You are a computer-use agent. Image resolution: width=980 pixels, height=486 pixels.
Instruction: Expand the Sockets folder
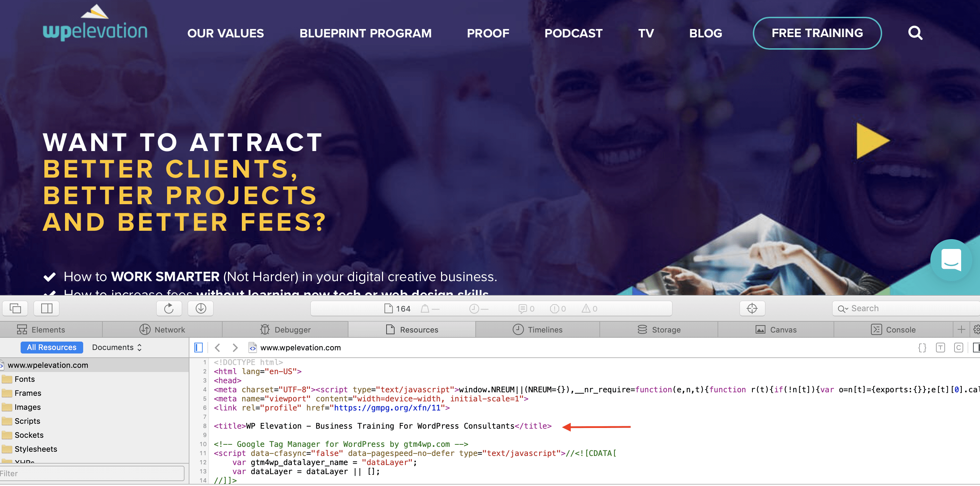tap(94, 435)
